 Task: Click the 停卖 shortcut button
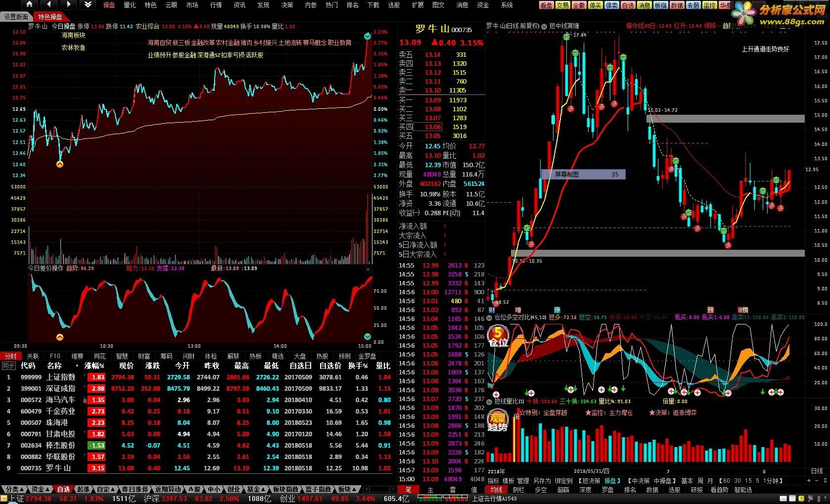(611, 5)
